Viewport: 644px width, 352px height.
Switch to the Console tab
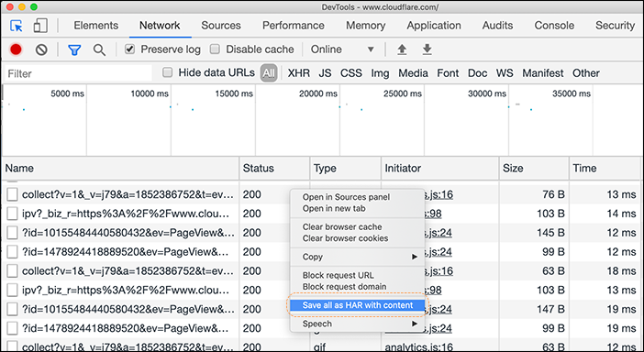coord(554,26)
